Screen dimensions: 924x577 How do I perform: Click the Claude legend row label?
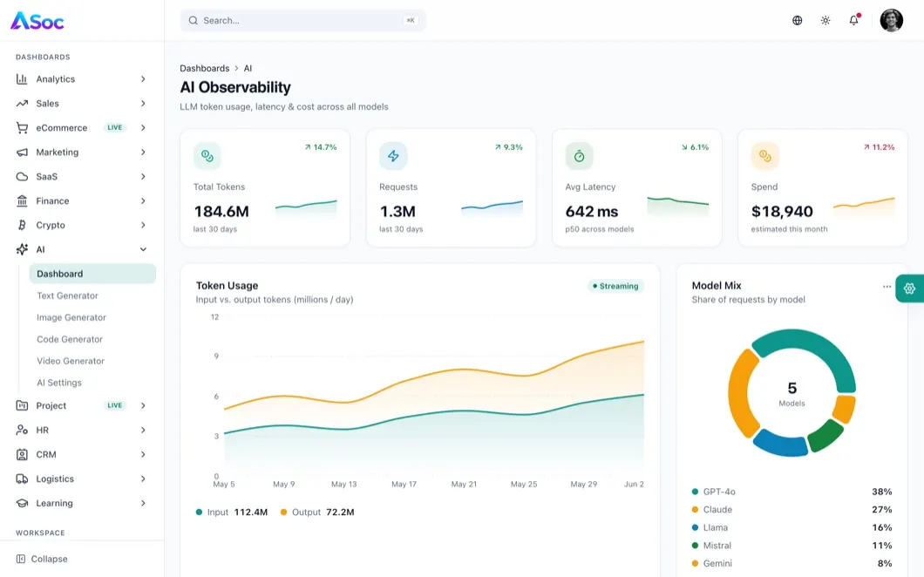717,510
